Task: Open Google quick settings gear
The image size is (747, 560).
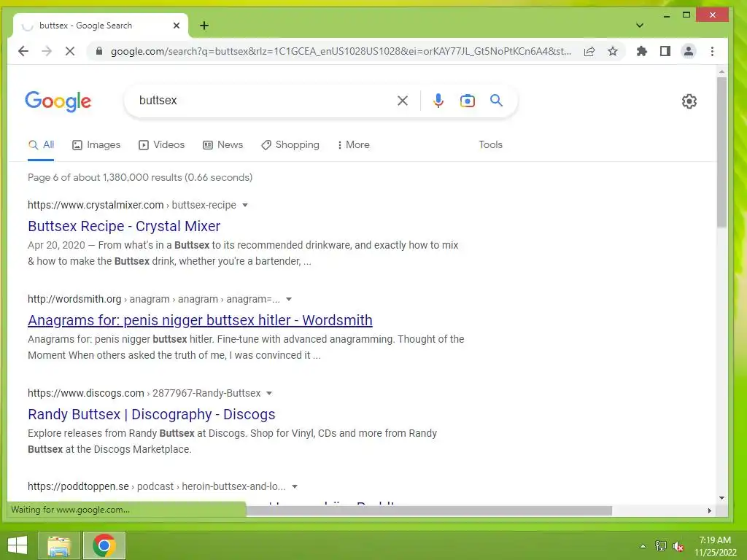Action: pos(689,101)
